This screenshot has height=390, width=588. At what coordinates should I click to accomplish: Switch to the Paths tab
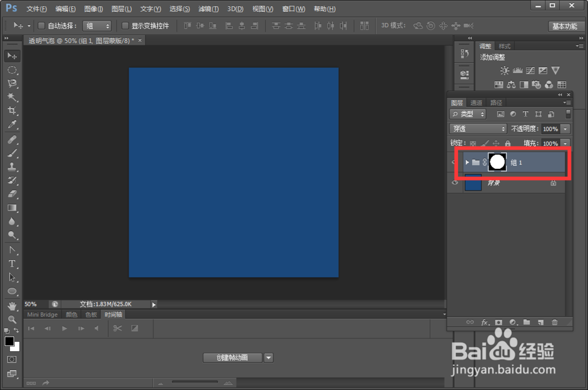click(496, 102)
